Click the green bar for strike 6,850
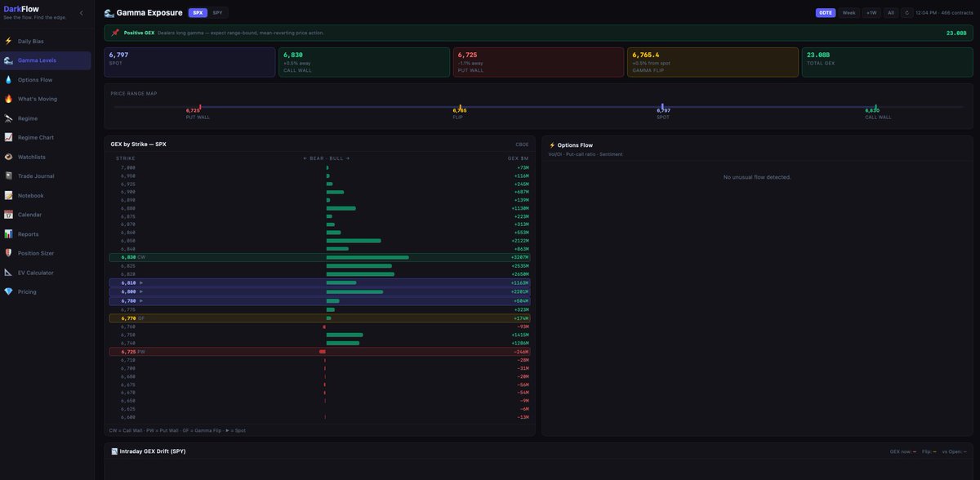 pyautogui.click(x=354, y=241)
